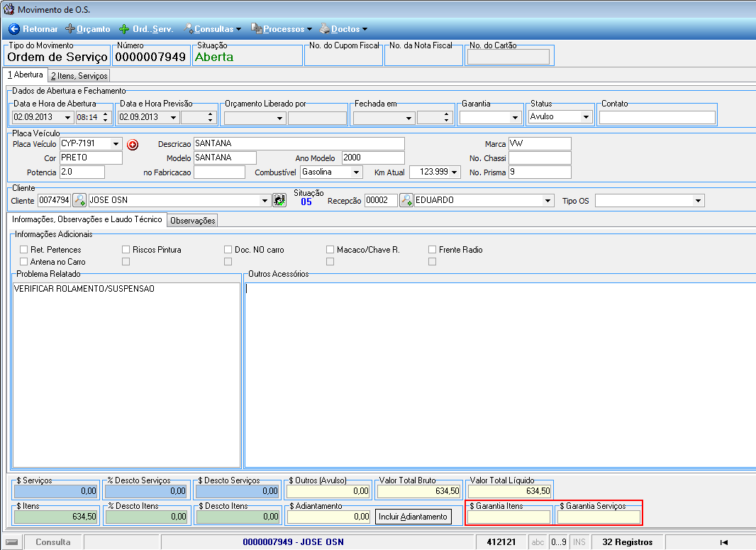Expand the Tipo OS dropdown
Screen dimensions: 756x550
click(698, 201)
